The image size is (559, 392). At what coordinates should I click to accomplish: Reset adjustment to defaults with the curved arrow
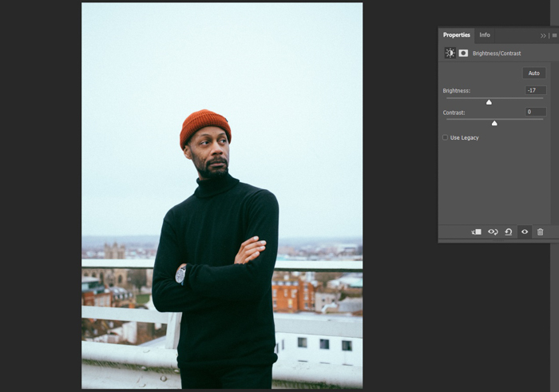509,232
